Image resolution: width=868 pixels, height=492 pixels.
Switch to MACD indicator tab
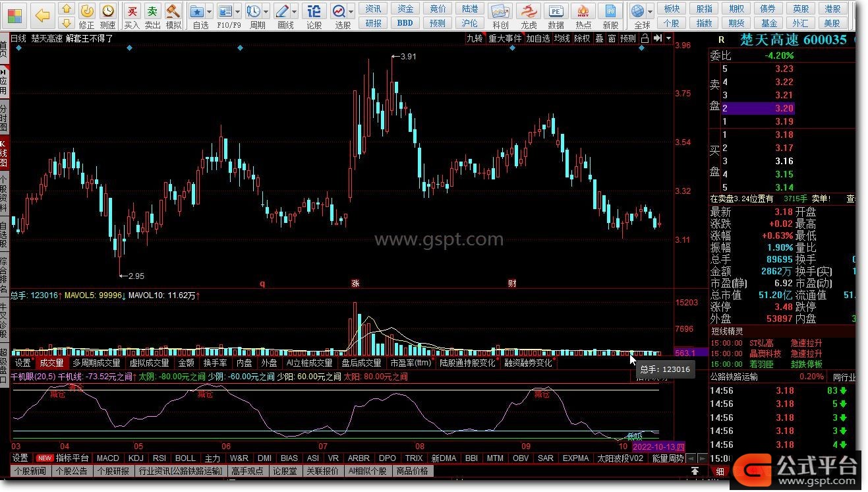coord(107,458)
